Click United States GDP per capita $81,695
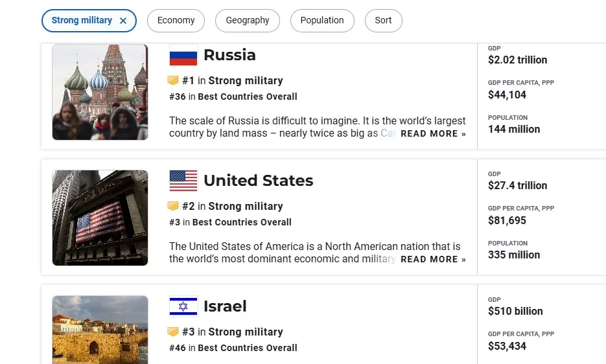The height and width of the screenshot is (364, 606). coord(507,220)
